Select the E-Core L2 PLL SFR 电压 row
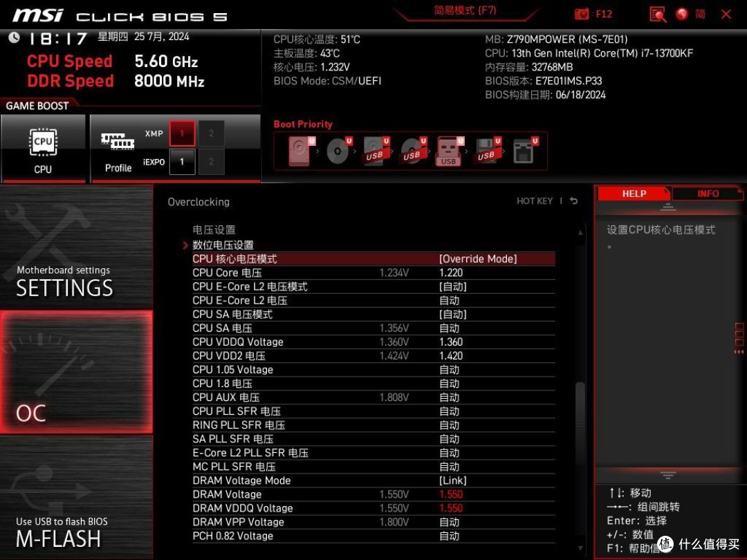 pyautogui.click(x=373, y=452)
